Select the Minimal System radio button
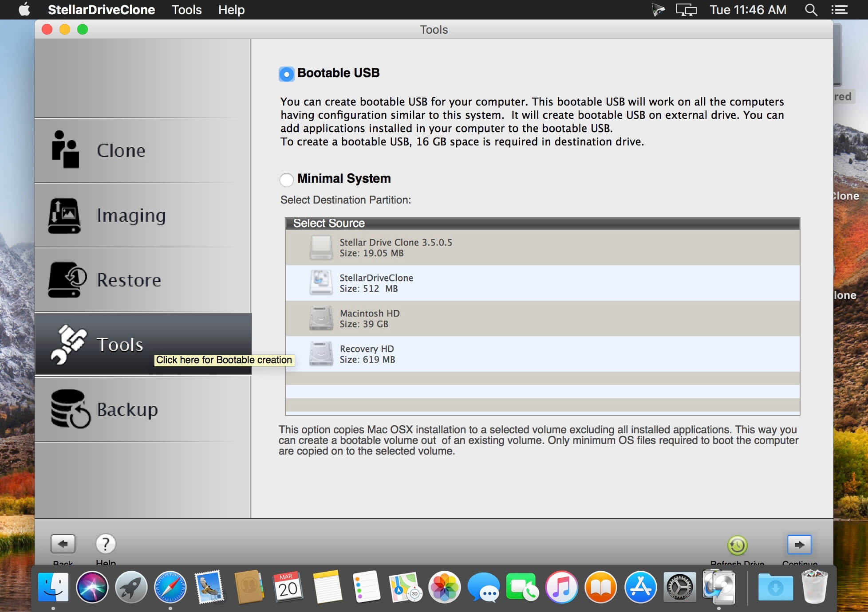 287,180
